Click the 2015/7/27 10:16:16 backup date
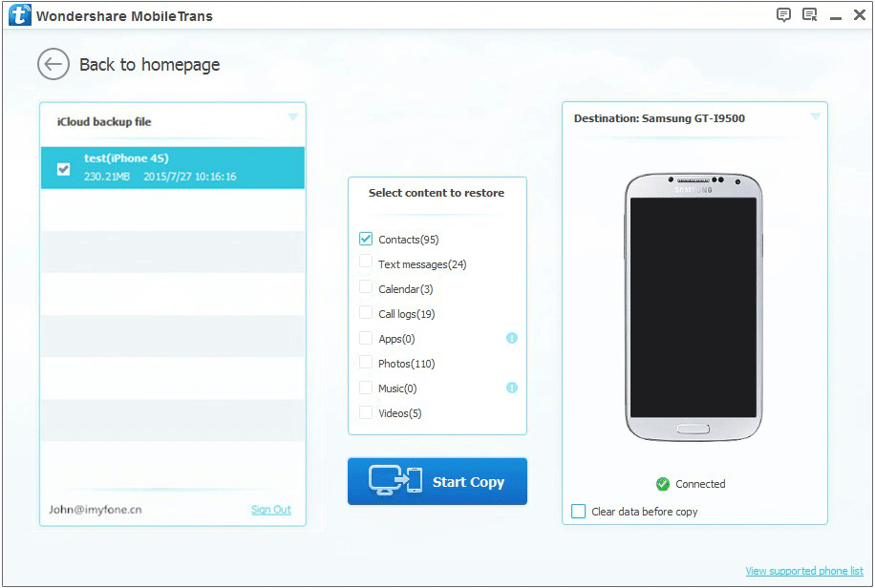Viewport: 875px width, 588px height. pyautogui.click(x=190, y=177)
